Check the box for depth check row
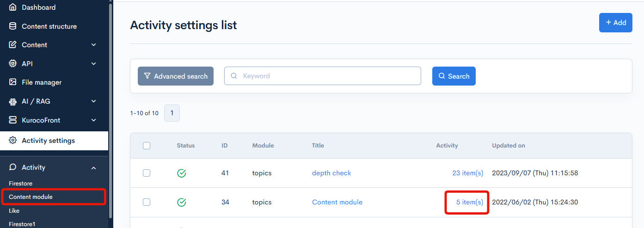644x228 pixels. 147,173
